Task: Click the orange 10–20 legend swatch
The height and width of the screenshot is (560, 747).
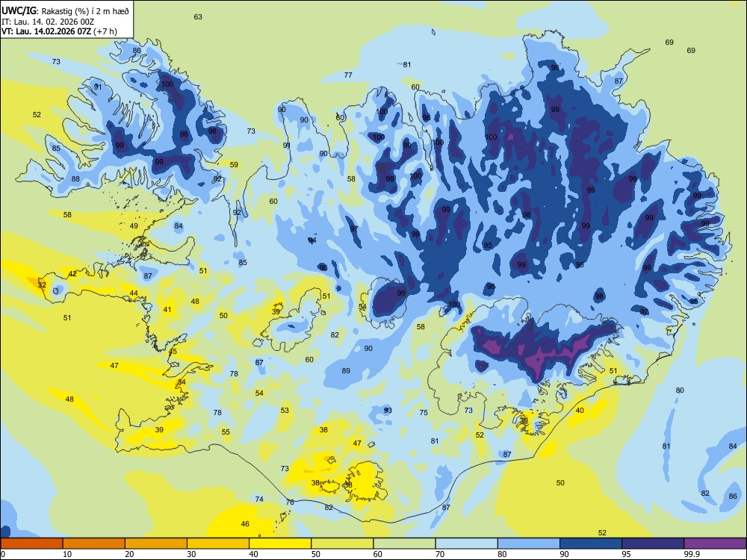Action: coord(94,544)
